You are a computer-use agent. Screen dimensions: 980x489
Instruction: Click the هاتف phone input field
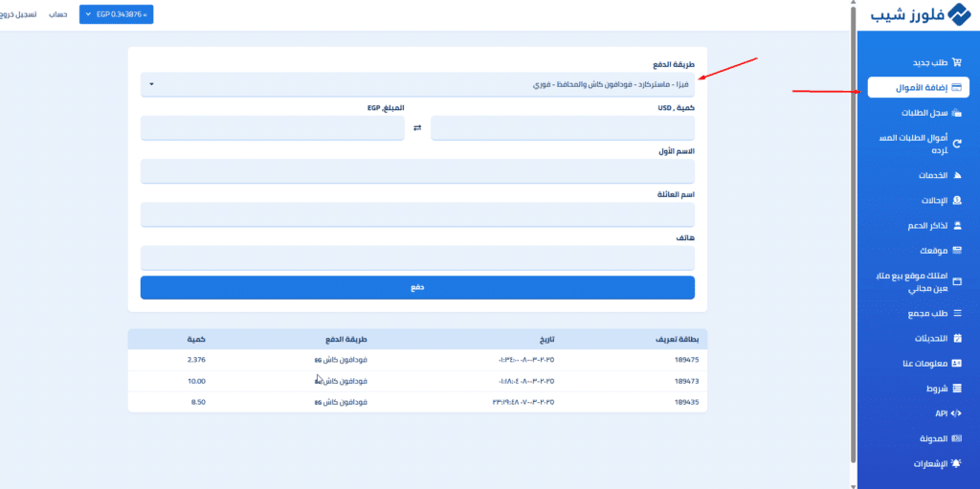(417, 257)
